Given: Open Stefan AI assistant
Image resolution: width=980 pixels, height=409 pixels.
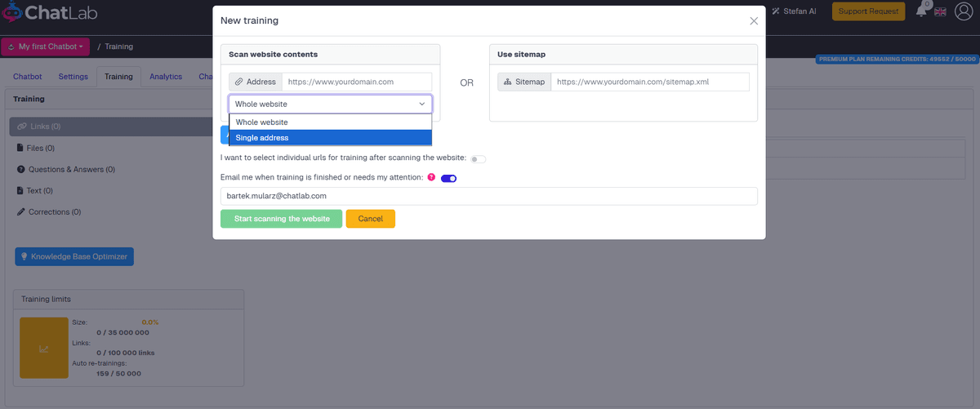Looking at the screenshot, I should [x=795, y=11].
